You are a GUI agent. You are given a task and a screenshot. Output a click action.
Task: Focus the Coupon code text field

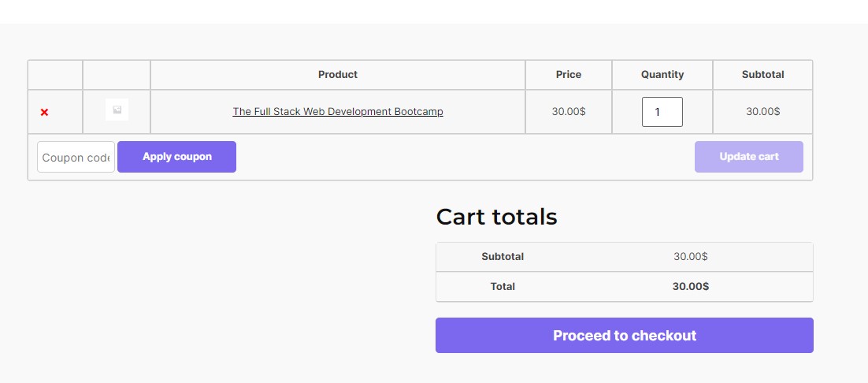coord(76,158)
